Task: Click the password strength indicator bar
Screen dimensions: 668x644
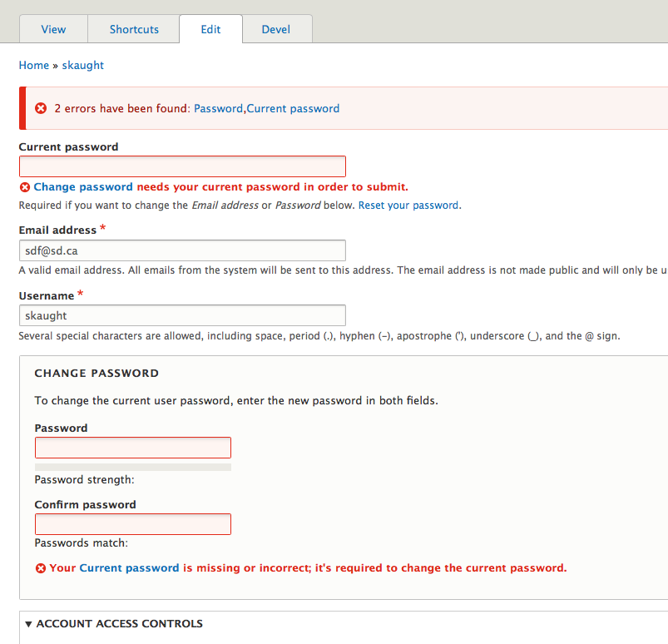Action: pyautogui.click(x=133, y=467)
